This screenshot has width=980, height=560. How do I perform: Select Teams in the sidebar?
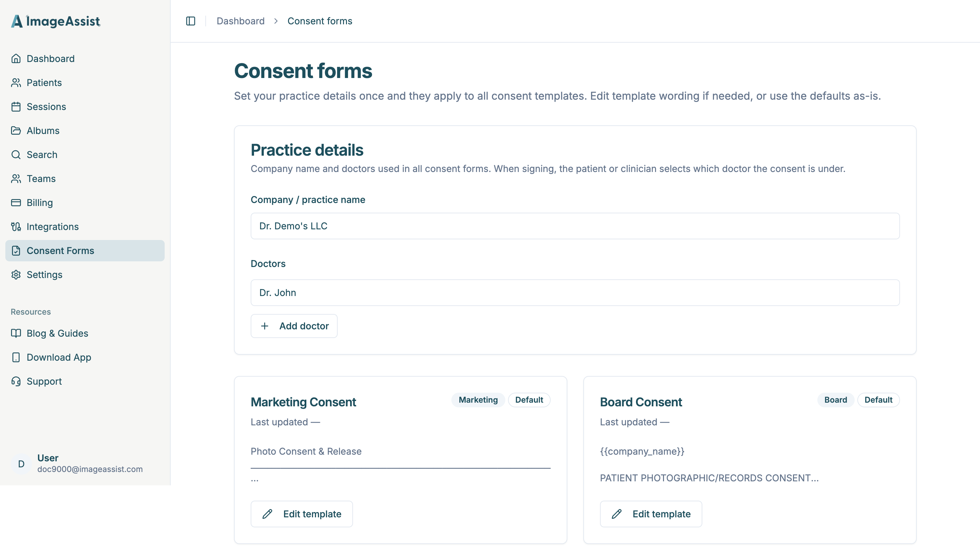(x=41, y=178)
